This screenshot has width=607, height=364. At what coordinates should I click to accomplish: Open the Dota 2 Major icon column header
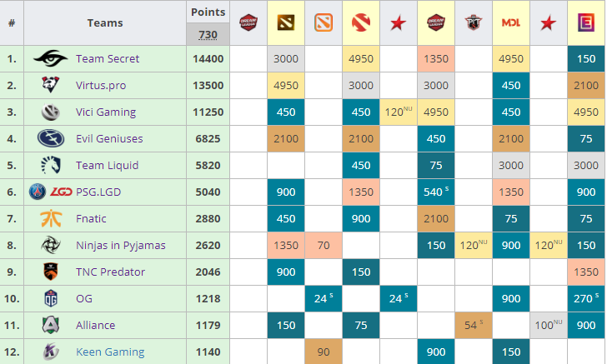(x=286, y=22)
